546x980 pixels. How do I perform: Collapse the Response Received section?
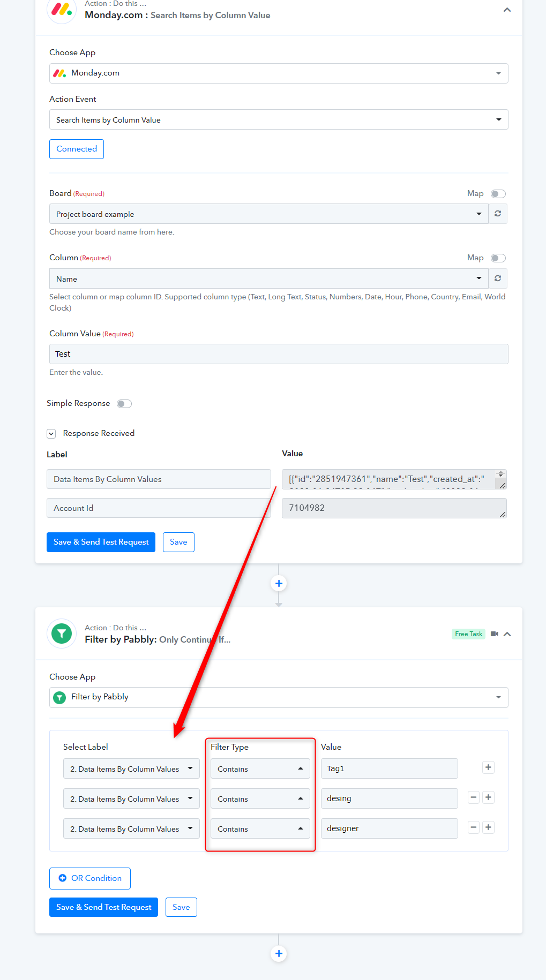[x=51, y=434]
